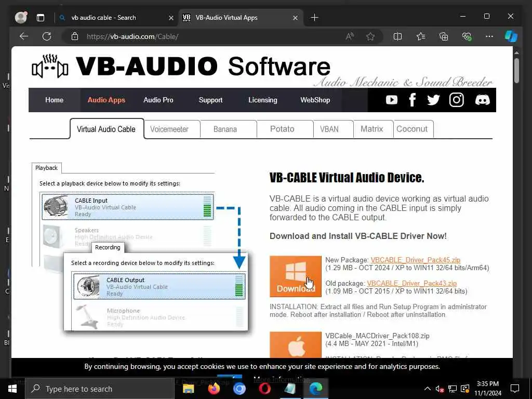Viewport: 532px width, 399px height.
Task: Switch to Banana tab
Action: pos(229,129)
